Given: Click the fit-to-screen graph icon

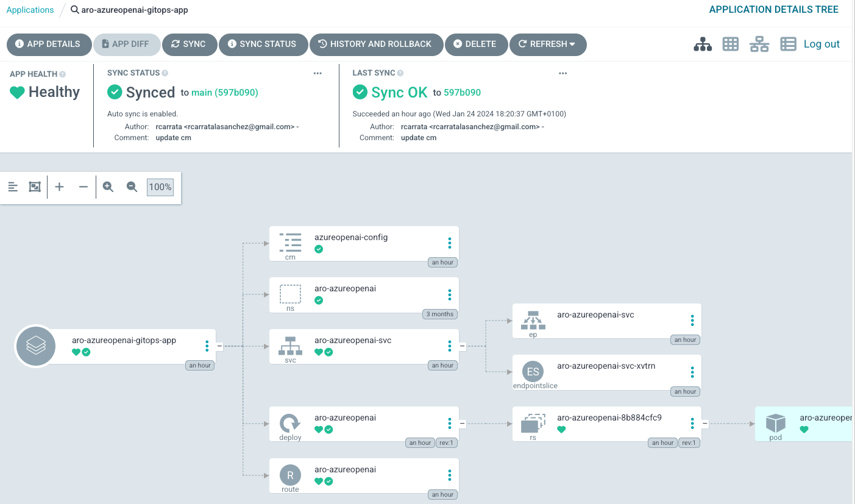Looking at the screenshot, I should pos(35,187).
